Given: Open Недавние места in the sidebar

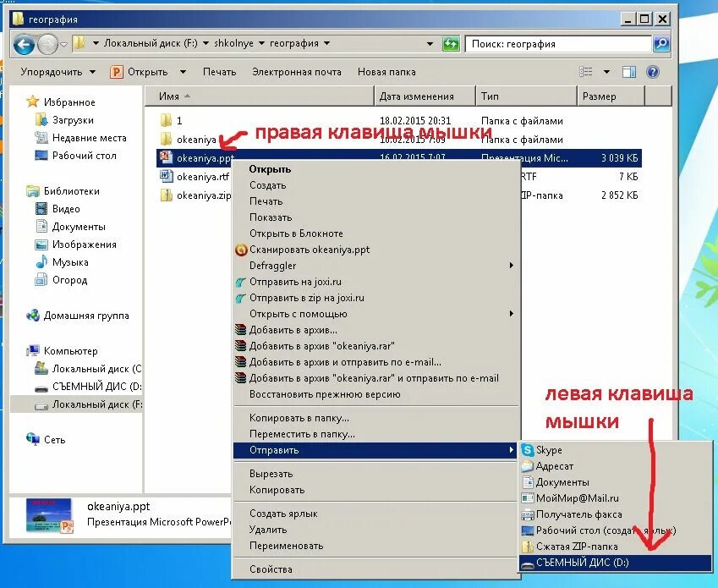Looking at the screenshot, I should pos(90,138).
